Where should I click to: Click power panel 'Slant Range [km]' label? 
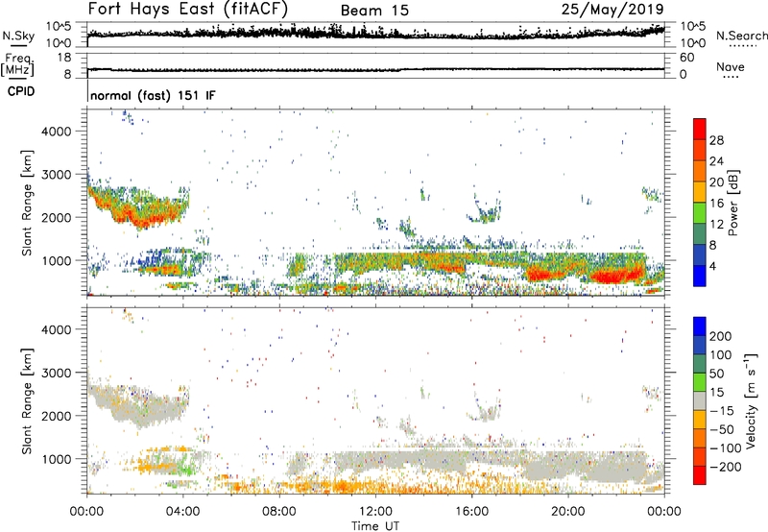[27, 203]
